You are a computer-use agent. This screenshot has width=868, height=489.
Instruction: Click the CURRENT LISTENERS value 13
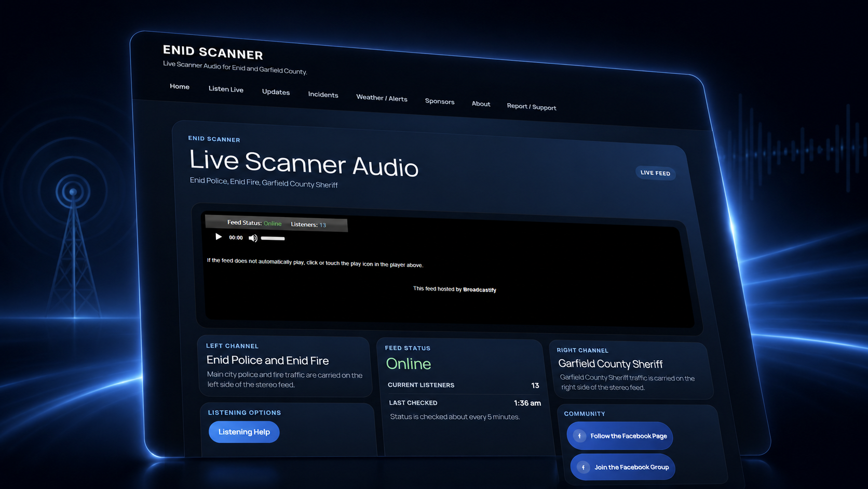click(535, 386)
